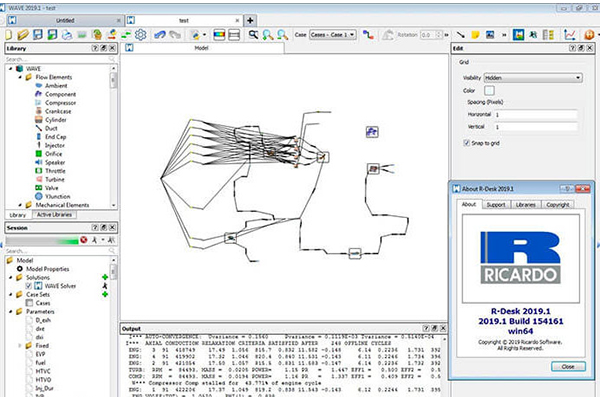The image size is (600, 397).
Task: Click the red stop button in Session panel
Action: 84,240
